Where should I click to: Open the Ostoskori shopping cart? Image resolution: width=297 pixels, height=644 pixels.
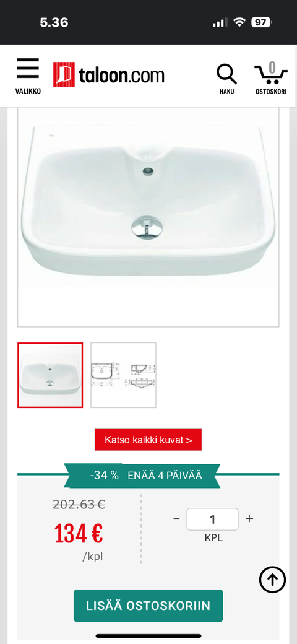click(271, 78)
